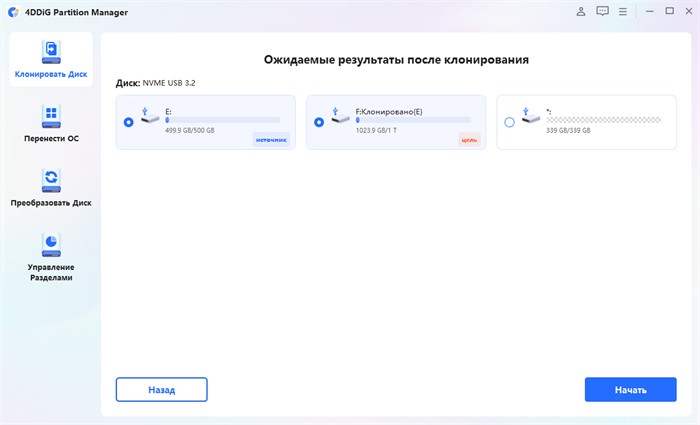Select the E: partition radio button
This screenshot has height=425, width=700.
128,122
